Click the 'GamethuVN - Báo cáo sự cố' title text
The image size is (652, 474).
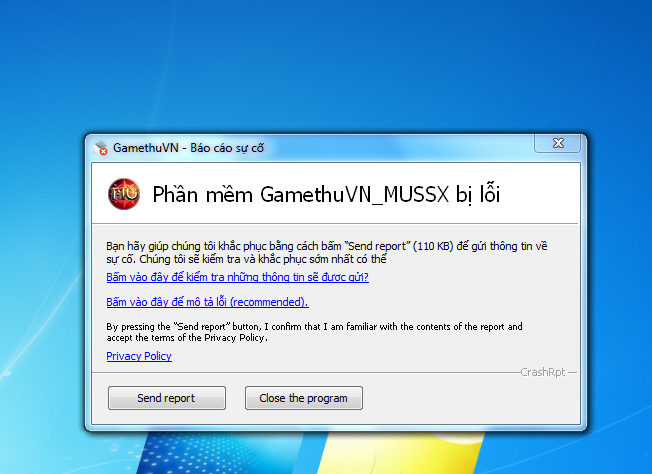point(188,148)
